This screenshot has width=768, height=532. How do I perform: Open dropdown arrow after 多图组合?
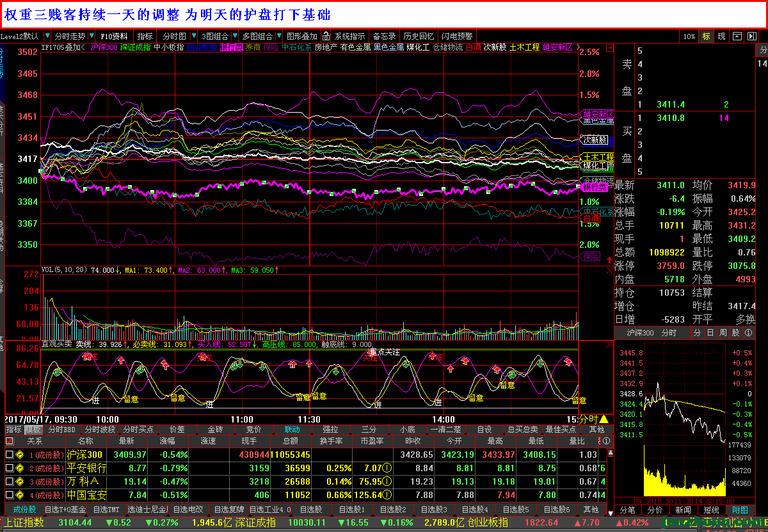[x=278, y=36]
